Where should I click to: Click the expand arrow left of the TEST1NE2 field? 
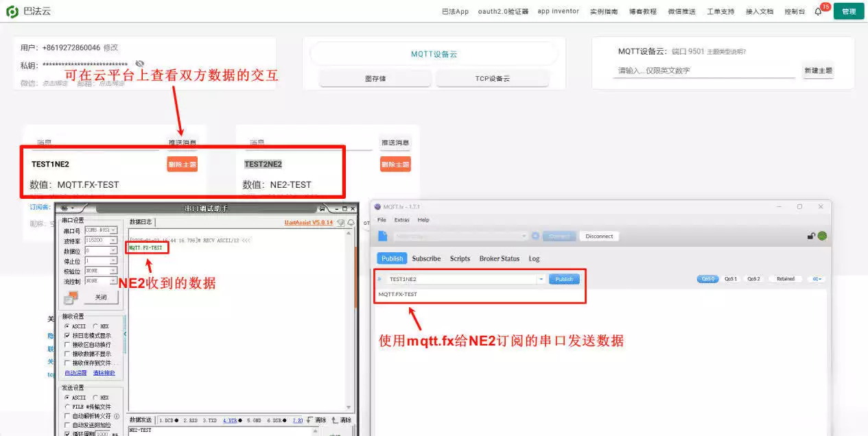(x=379, y=279)
